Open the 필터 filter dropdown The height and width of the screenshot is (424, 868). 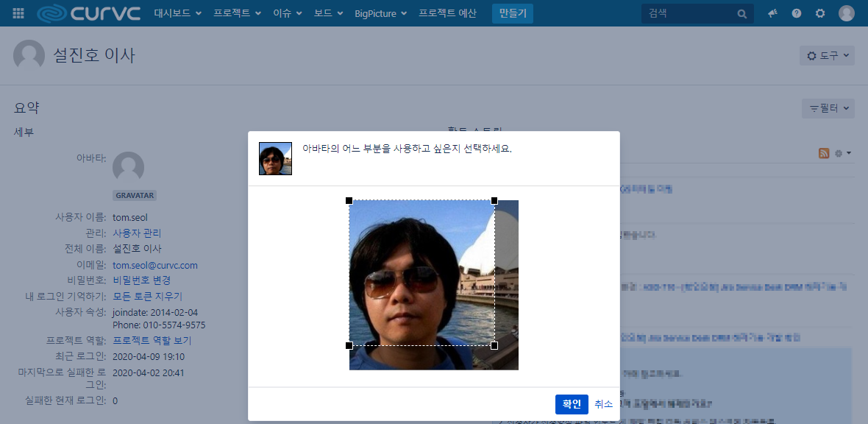[x=828, y=108]
